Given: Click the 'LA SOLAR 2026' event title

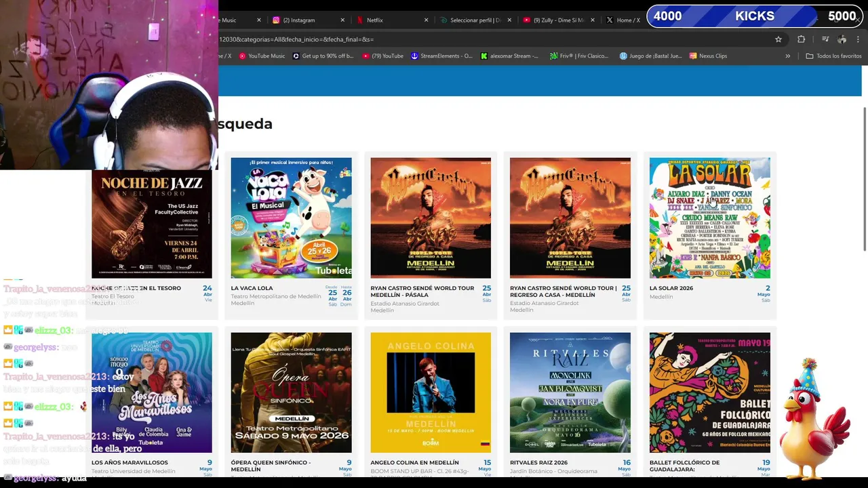Looking at the screenshot, I should [x=671, y=288].
